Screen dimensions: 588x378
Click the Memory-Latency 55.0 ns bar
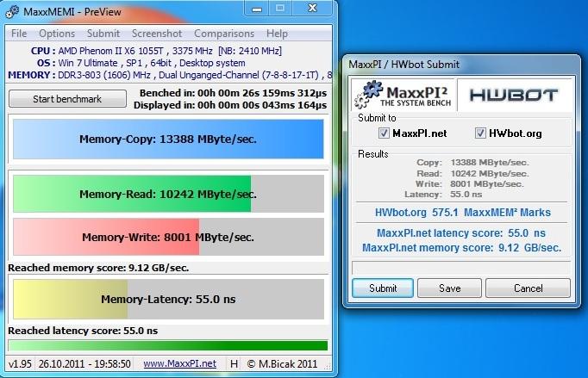point(168,299)
